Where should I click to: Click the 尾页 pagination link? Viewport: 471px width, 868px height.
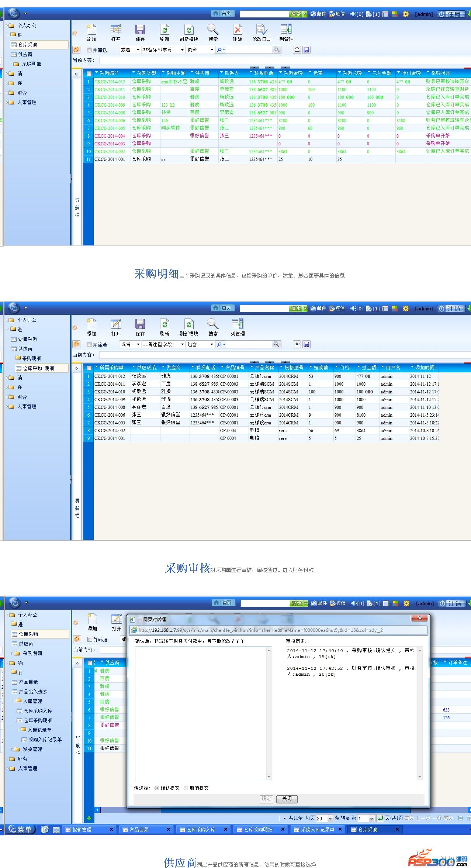tap(448, 818)
